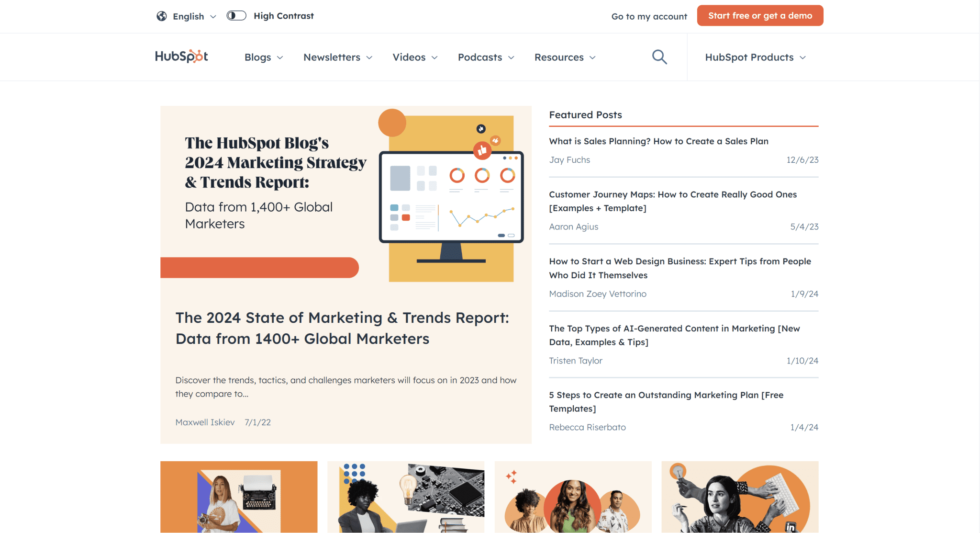The width and height of the screenshot is (980, 533).
Task: Open the keyboard and hands article thumbnail
Action: (x=740, y=497)
